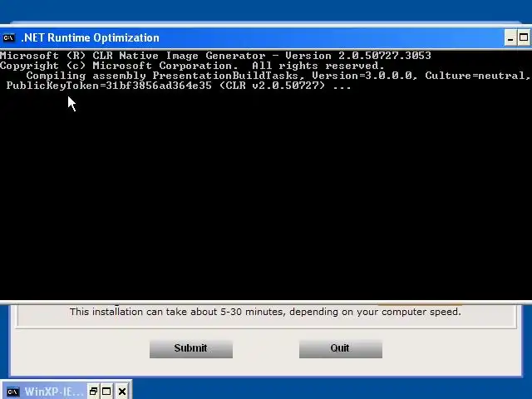Close the WinXP-IE minimized window

point(122,392)
